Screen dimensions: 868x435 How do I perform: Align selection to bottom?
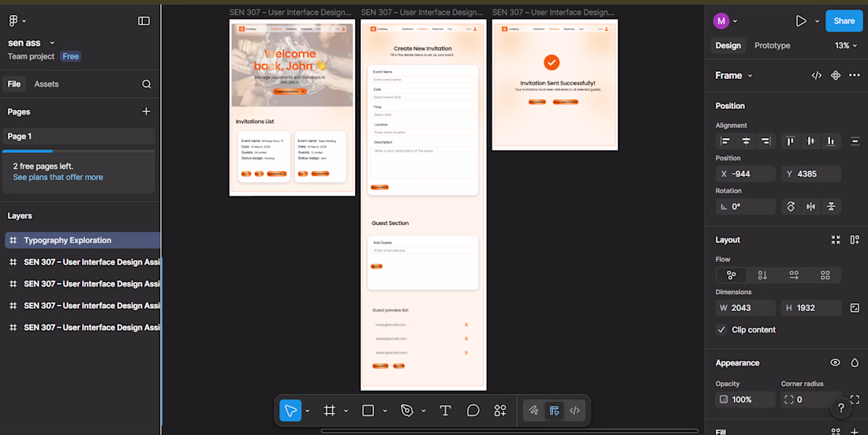[831, 141]
